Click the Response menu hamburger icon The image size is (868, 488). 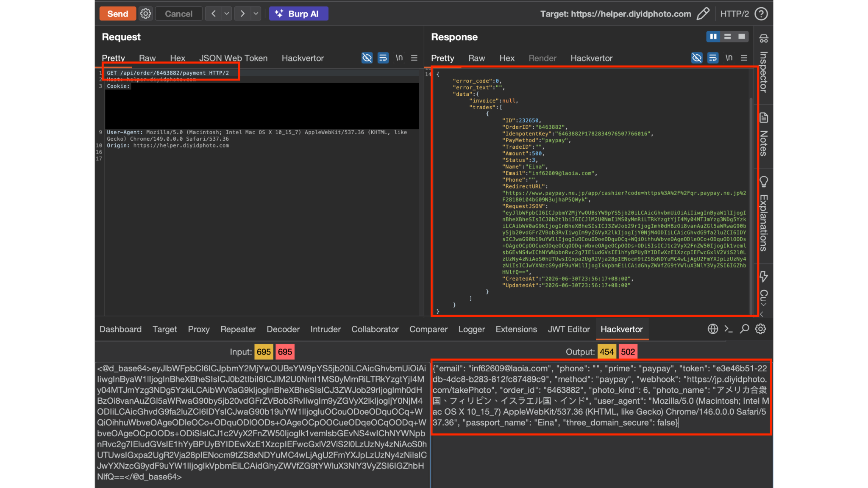tap(744, 58)
